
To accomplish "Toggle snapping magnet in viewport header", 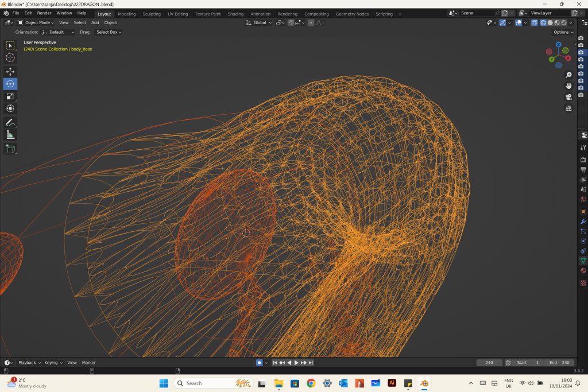I will coord(291,23).
